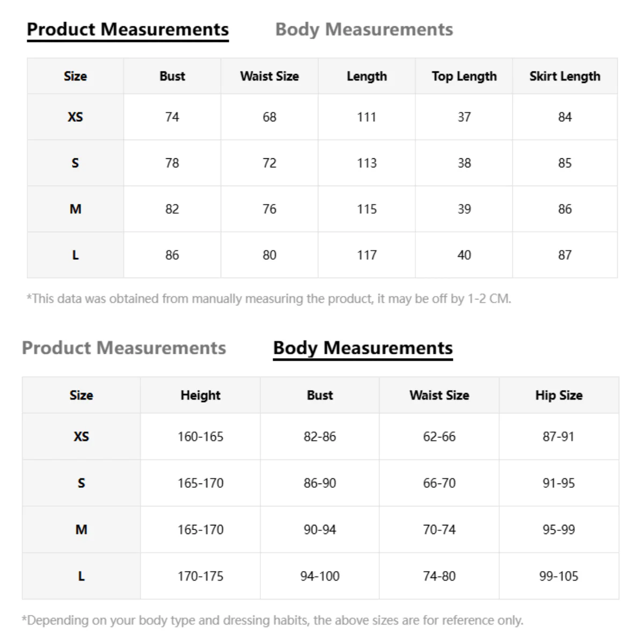The height and width of the screenshot is (644, 644).
Task: Select the XS row in the product table
Action: [322, 117]
